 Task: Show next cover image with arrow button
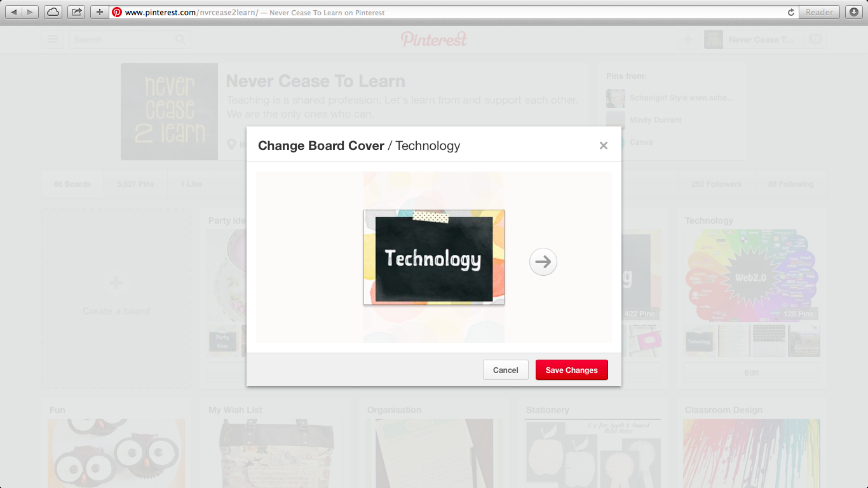tap(543, 262)
